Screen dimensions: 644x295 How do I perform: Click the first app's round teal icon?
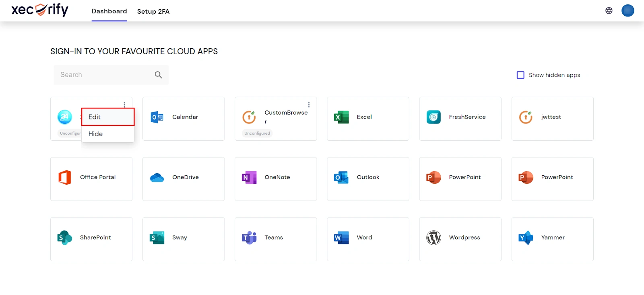coord(65,117)
